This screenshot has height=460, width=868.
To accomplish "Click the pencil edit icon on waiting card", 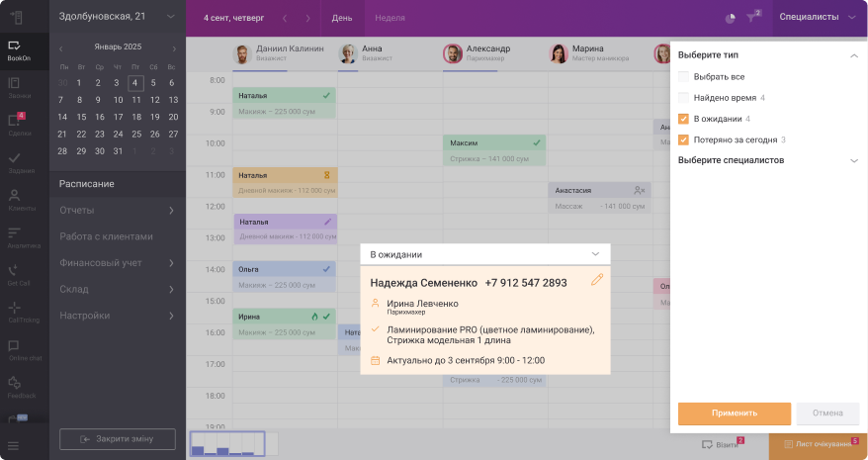I will [x=596, y=280].
